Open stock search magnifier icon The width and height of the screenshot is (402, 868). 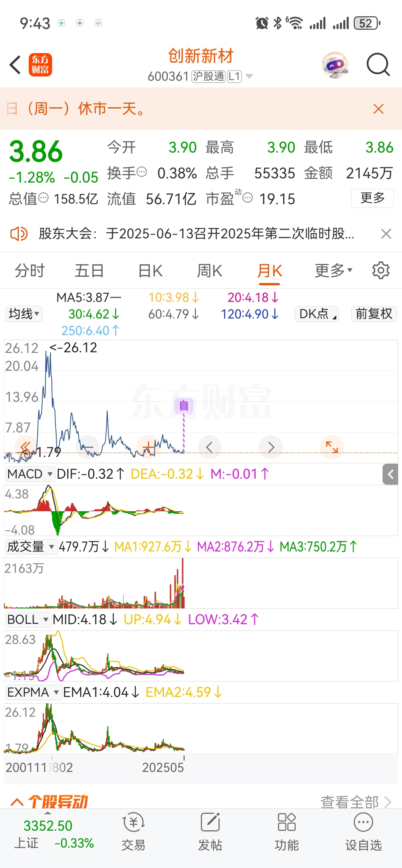[x=378, y=64]
